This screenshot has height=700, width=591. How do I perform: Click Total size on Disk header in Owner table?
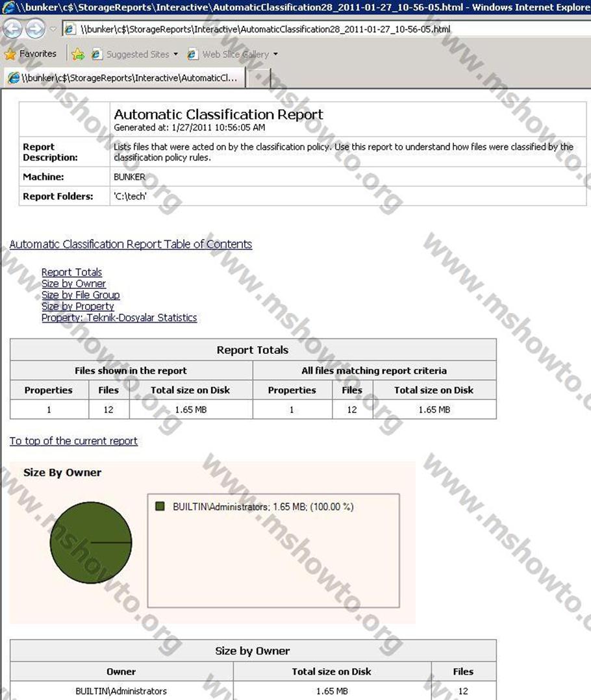click(x=332, y=671)
